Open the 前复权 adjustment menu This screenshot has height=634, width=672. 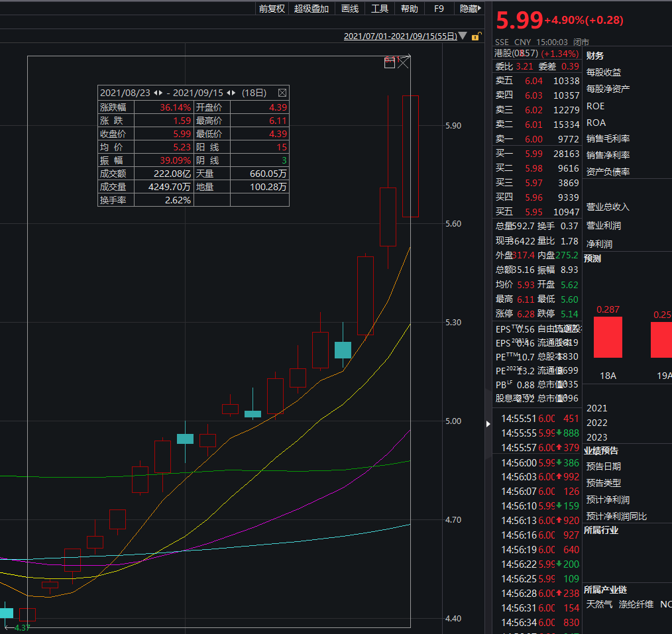tap(272, 9)
